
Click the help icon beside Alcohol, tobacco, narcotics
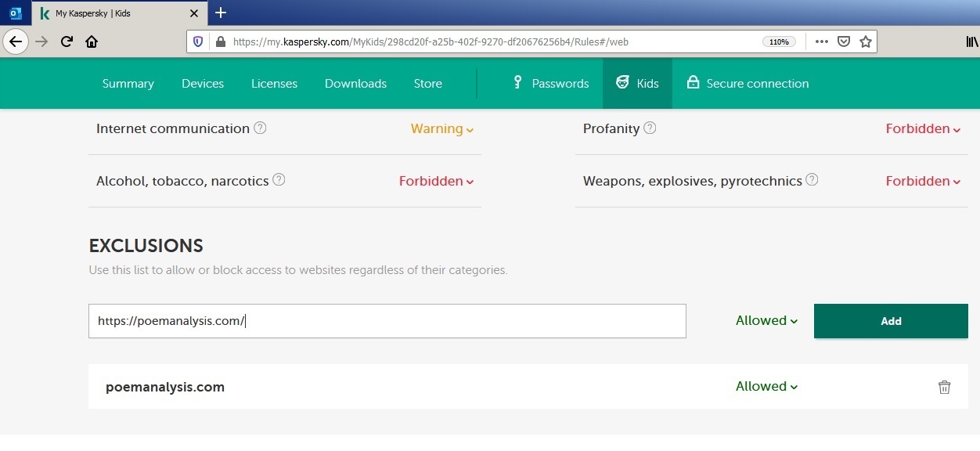click(x=279, y=180)
